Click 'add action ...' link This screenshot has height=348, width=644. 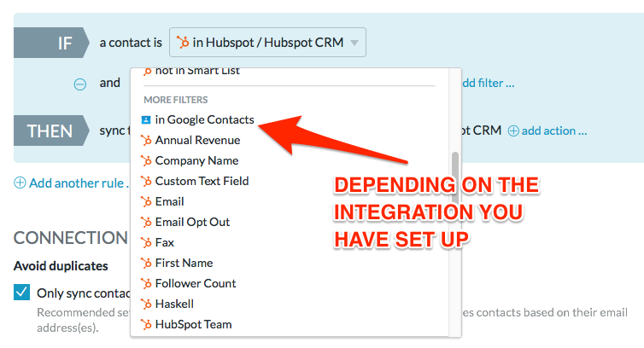coord(554,130)
